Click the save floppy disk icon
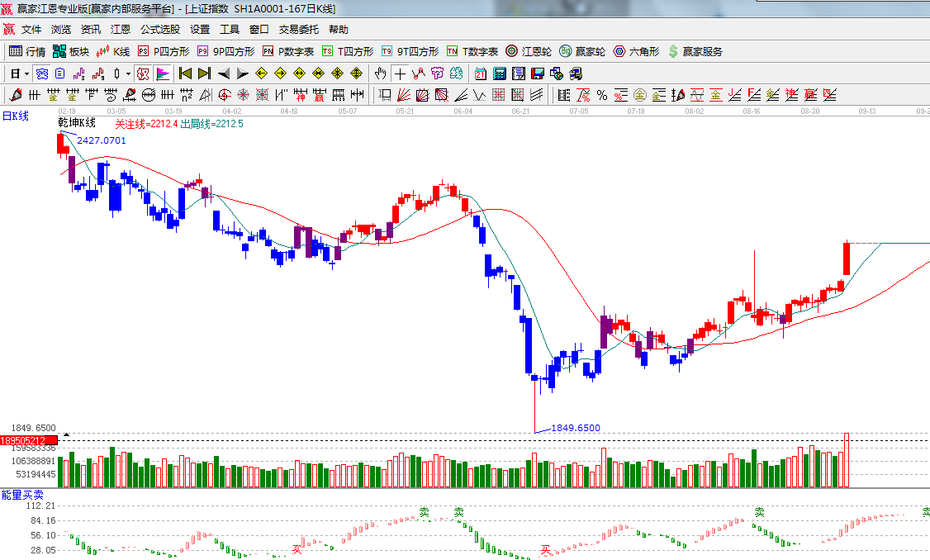Viewport: 930px width, 560px height. (x=538, y=74)
